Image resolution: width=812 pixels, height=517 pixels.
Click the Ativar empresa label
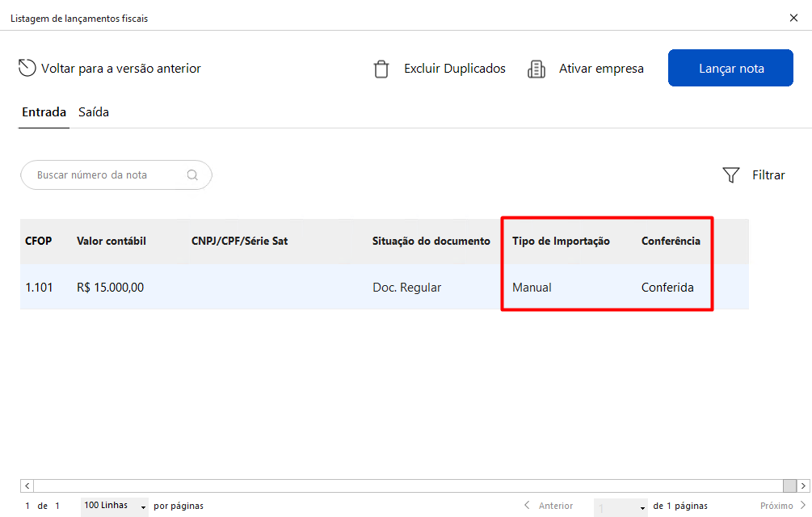tap(601, 69)
